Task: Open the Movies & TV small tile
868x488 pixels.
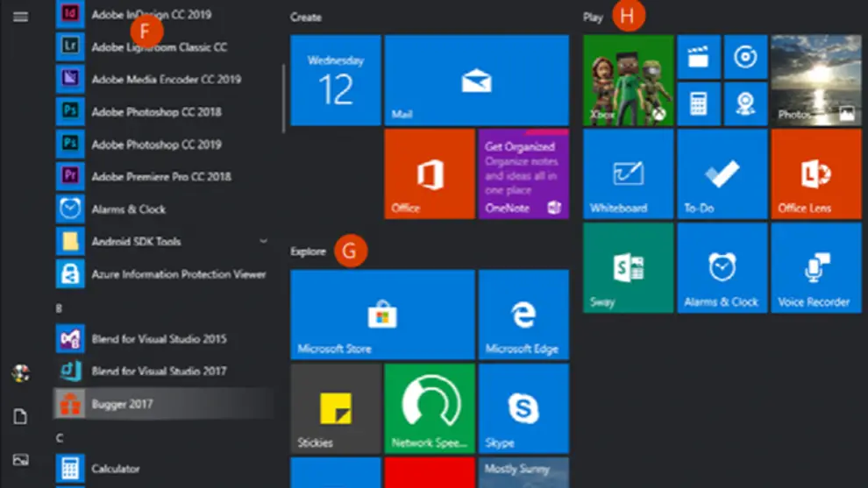Action: tap(699, 57)
